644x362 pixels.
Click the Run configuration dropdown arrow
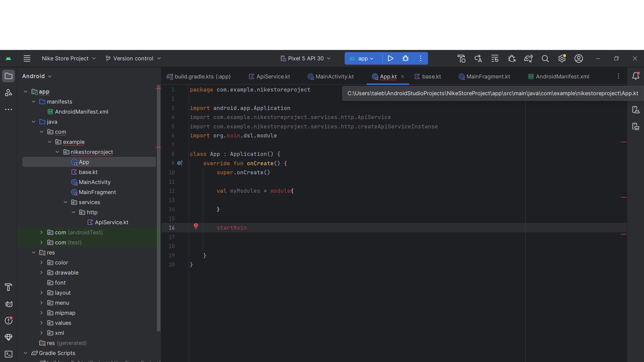372,58
